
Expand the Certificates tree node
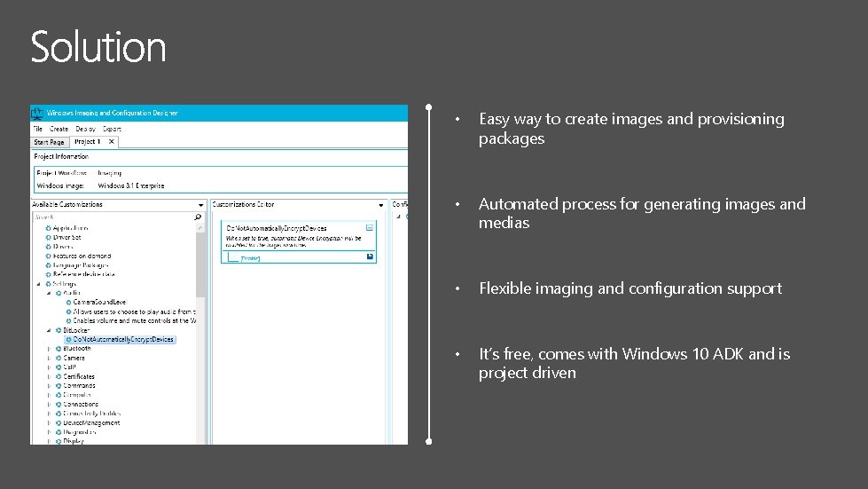click(x=49, y=376)
